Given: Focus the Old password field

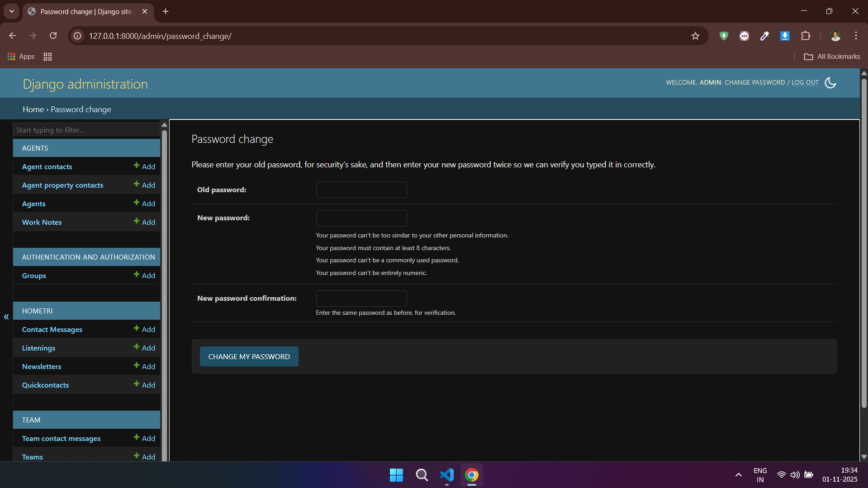Looking at the screenshot, I should 361,190.
